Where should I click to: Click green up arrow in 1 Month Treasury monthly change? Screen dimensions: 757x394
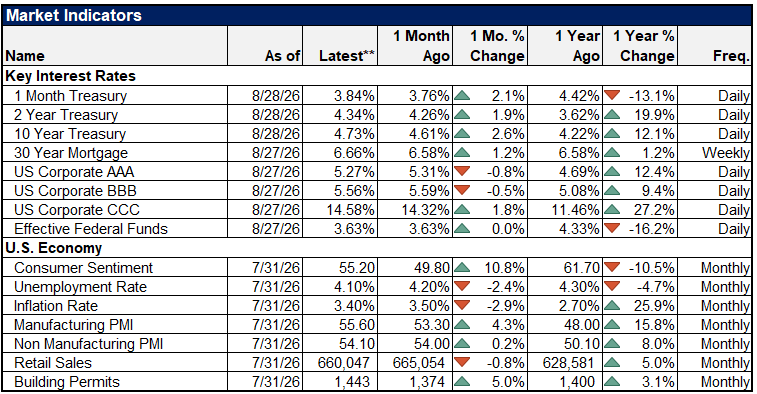(x=462, y=96)
